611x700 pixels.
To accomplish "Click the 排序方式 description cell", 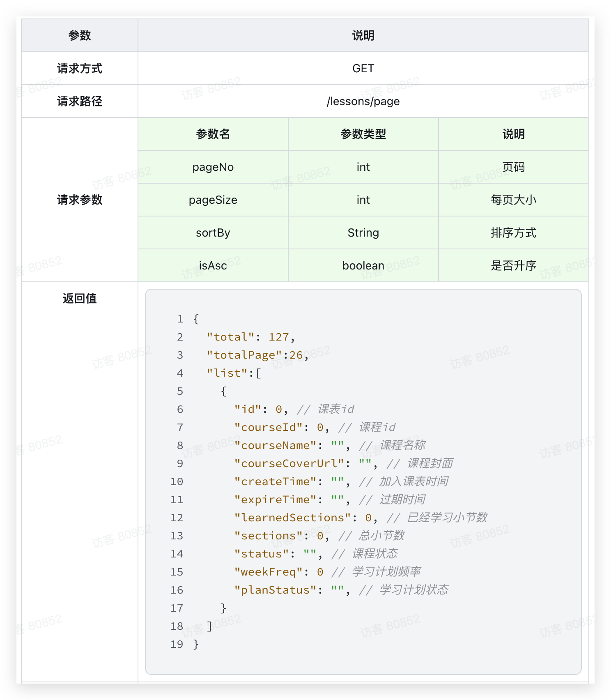I will (x=513, y=233).
